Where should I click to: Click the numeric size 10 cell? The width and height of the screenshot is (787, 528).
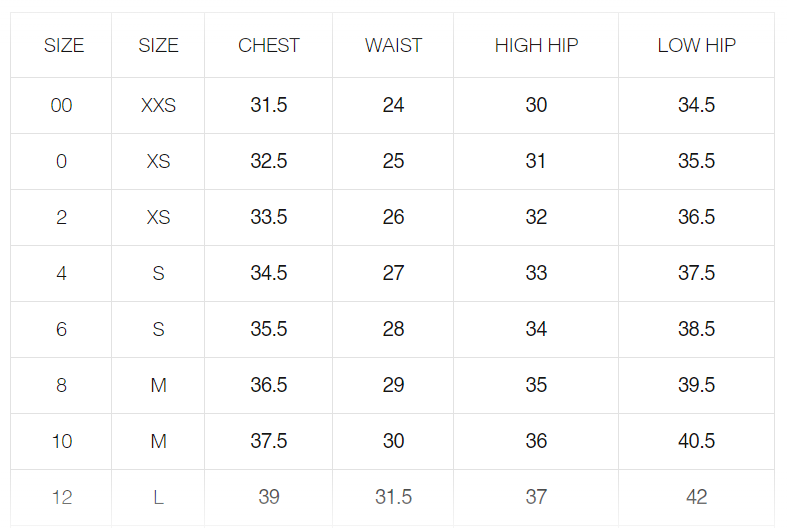61,441
